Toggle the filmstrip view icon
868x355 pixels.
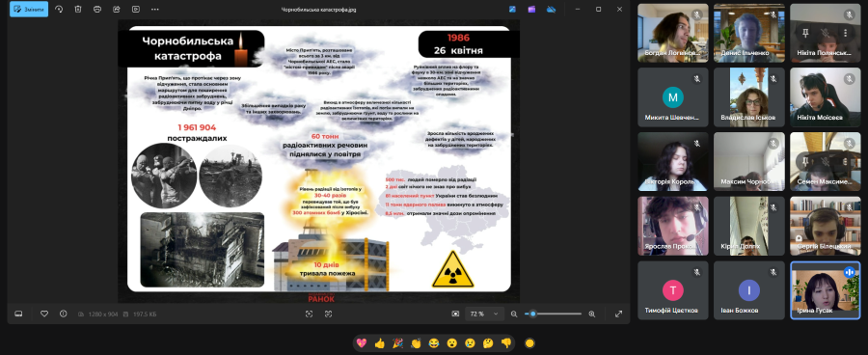pyautogui.click(x=18, y=314)
